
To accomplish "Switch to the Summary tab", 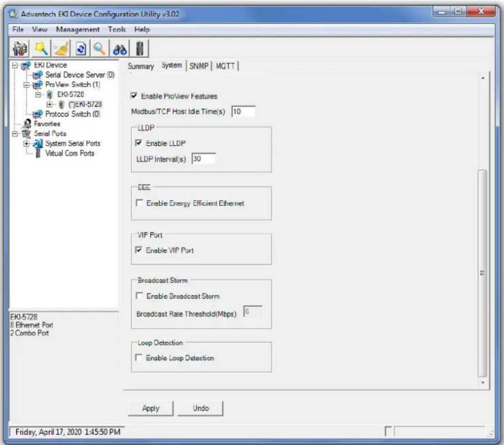I will click(141, 66).
